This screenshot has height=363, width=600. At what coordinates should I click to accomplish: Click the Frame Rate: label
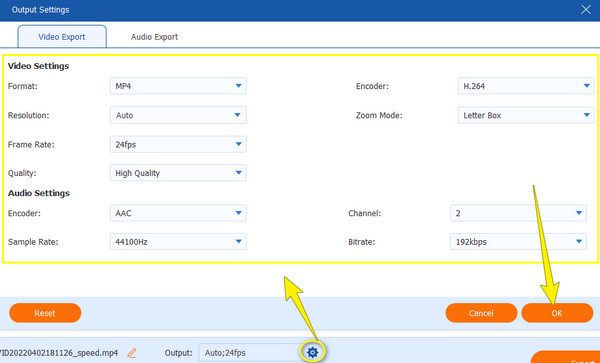(x=31, y=145)
